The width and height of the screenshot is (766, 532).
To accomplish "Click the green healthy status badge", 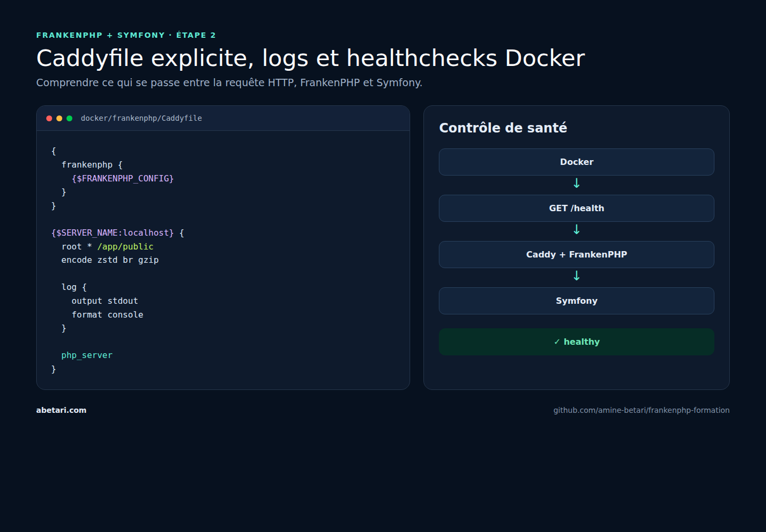I will click(577, 342).
